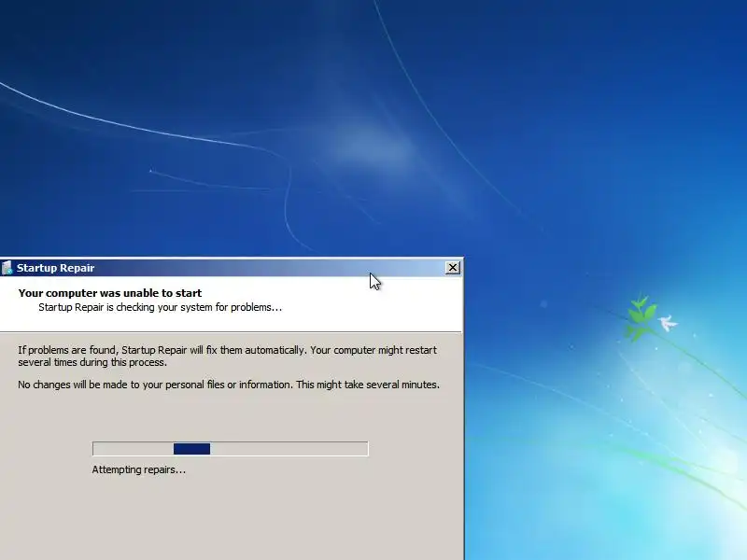Screen dimensions: 747x560
Task: Click the Startup Repair progress bar
Action: [x=230, y=449]
